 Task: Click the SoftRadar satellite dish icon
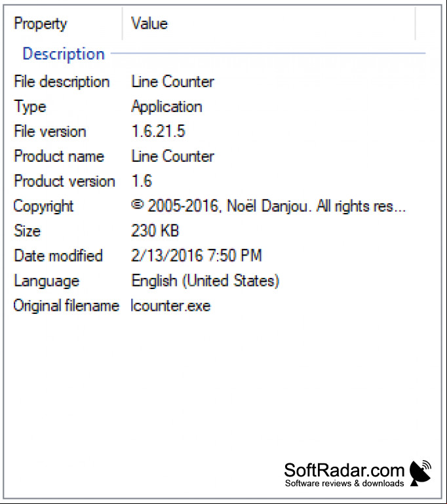click(x=420, y=473)
